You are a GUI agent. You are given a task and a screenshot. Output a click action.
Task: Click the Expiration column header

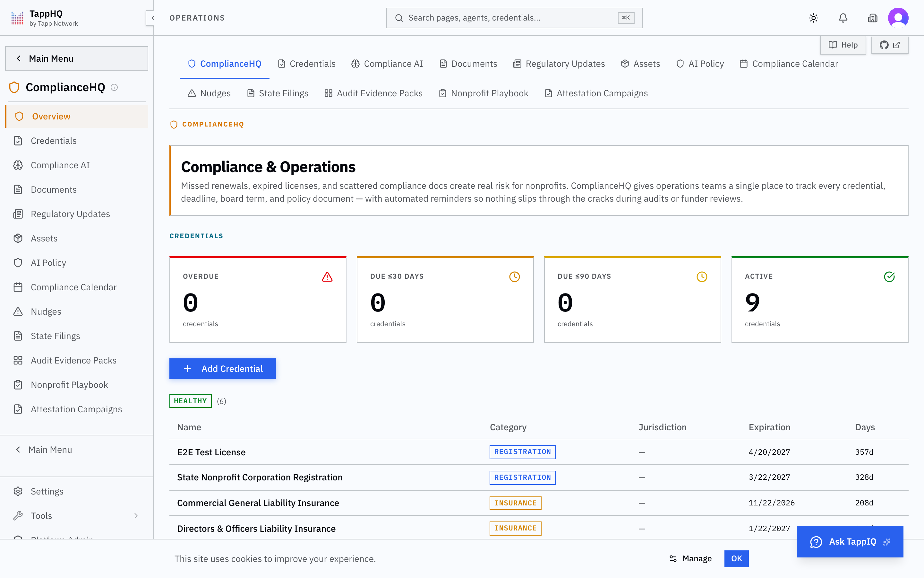(769, 427)
